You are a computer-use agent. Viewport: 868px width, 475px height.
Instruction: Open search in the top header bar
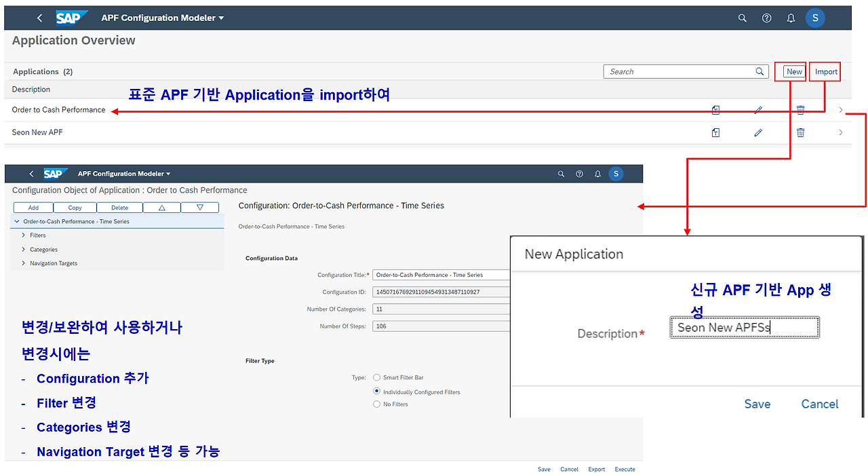742,18
